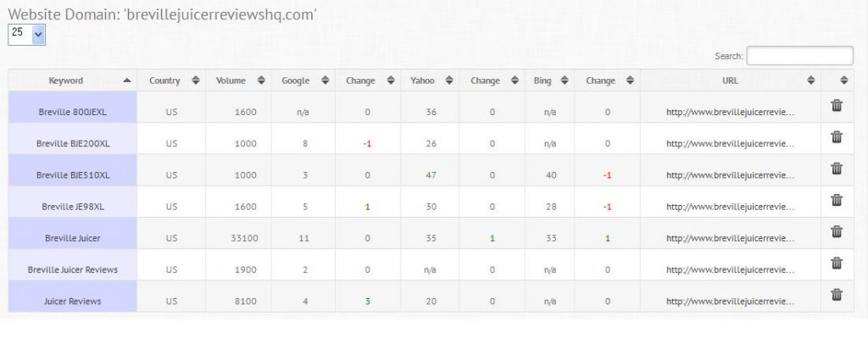Viewport: 868px width, 343px height.
Task: Remove Breville BJE510XL using trash icon
Action: [837, 169]
